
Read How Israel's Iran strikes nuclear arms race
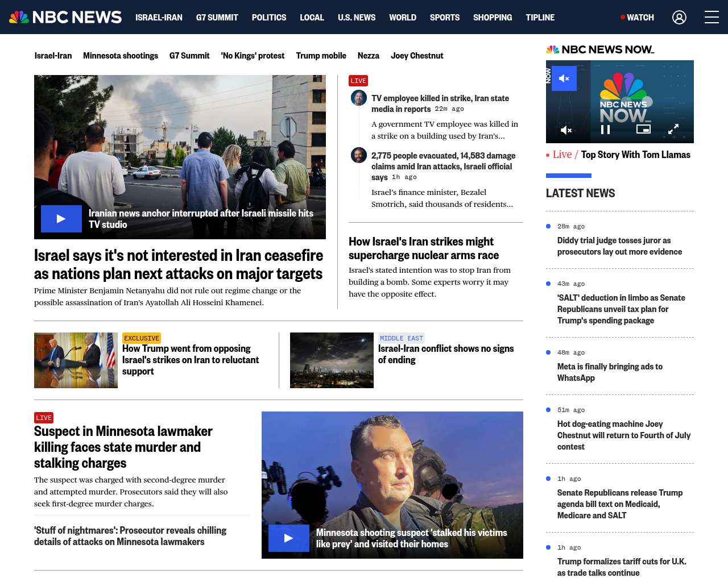424,248
